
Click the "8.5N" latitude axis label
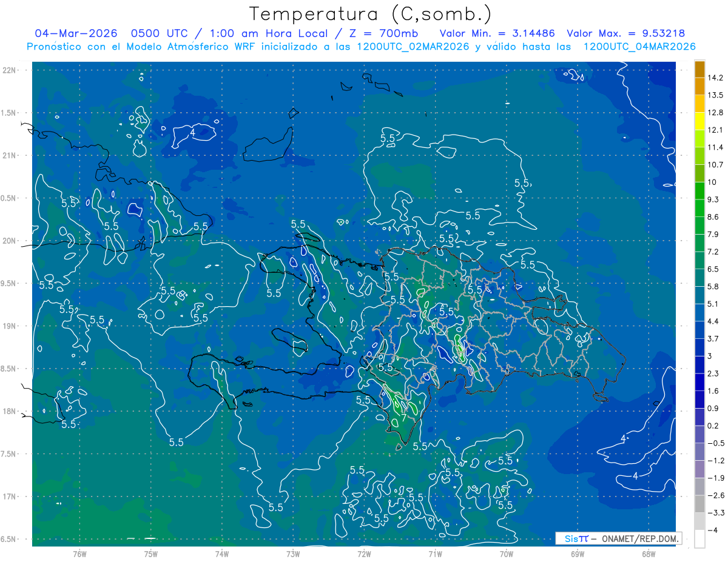click(8, 369)
